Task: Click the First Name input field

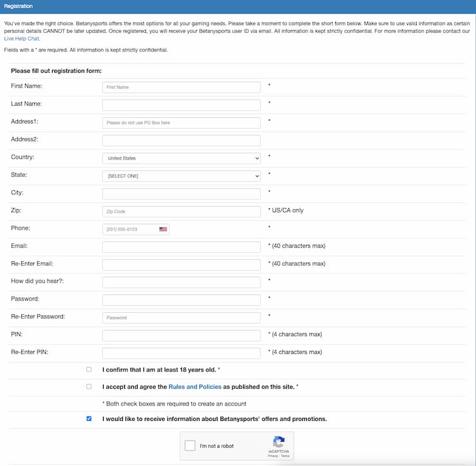Action: (x=181, y=87)
